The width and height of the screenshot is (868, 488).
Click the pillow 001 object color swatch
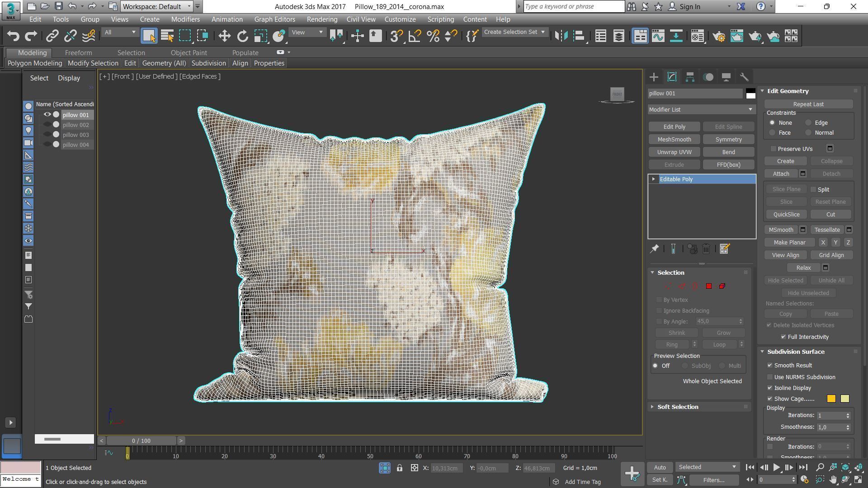(x=750, y=94)
